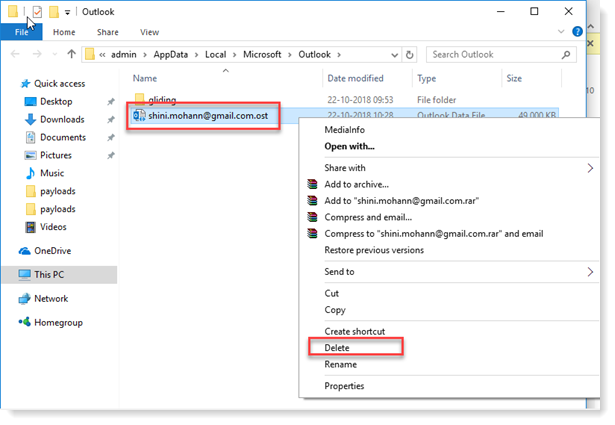Choose Add to archive... option
Screen dimensions: 615x425
coord(356,184)
